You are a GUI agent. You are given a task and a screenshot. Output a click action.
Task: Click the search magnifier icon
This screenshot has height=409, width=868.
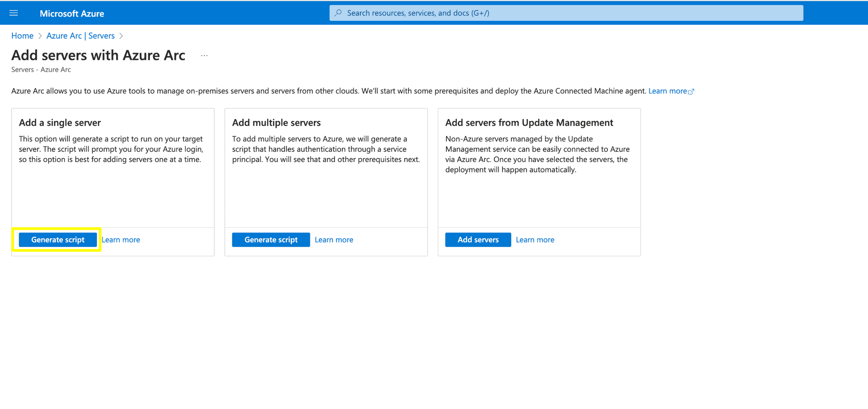click(338, 13)
